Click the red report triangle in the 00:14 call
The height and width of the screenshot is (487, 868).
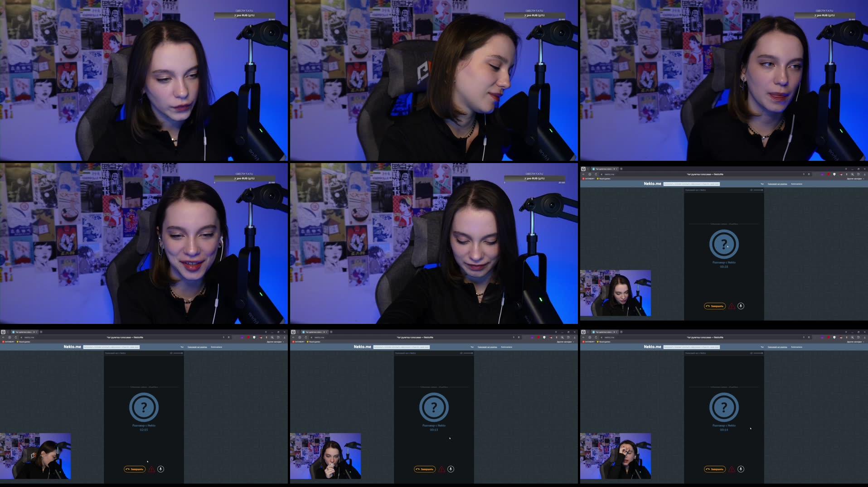pos(732,469)
